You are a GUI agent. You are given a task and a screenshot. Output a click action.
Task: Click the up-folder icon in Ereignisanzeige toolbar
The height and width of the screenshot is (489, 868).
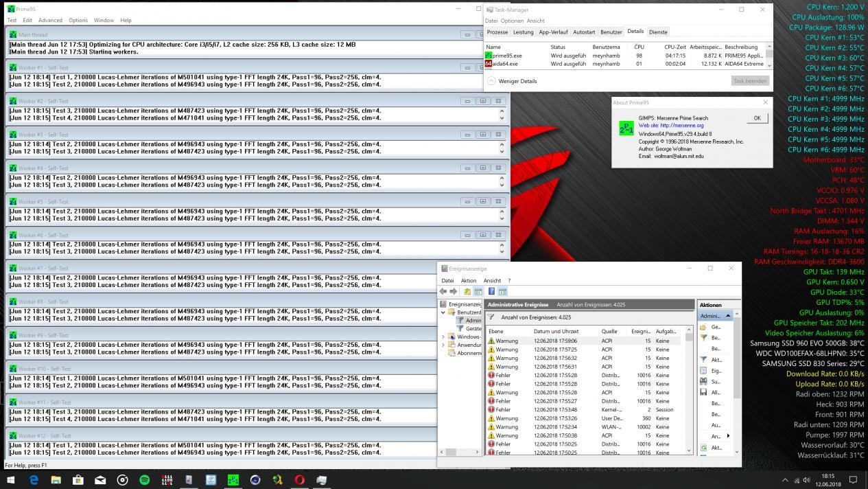tap(467, 291)
